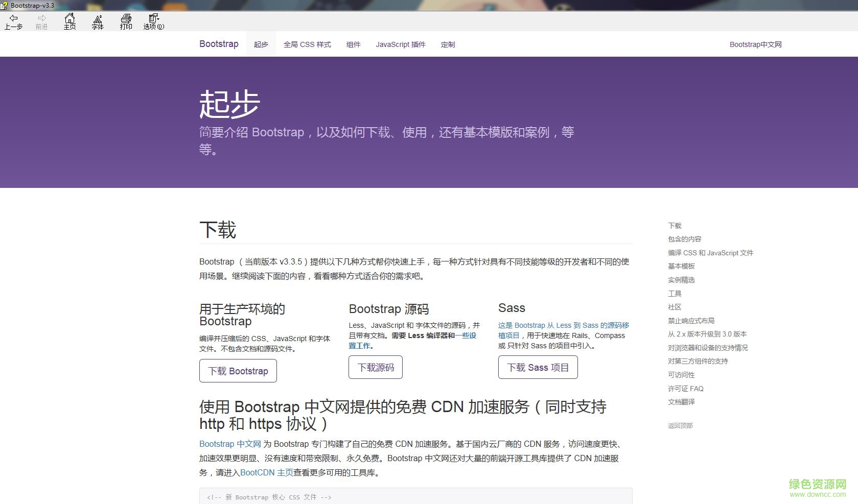
Task: Click the 上一步 back navigation icon
Action: pyautogui.click(x=13, y=21)
